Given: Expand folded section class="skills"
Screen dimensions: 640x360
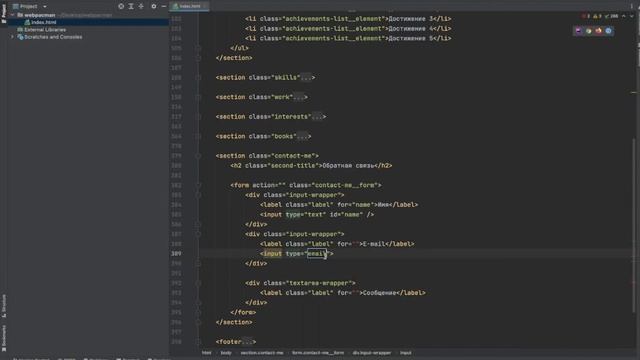Looking at the screenshot, I should click(x=198, y=78).
